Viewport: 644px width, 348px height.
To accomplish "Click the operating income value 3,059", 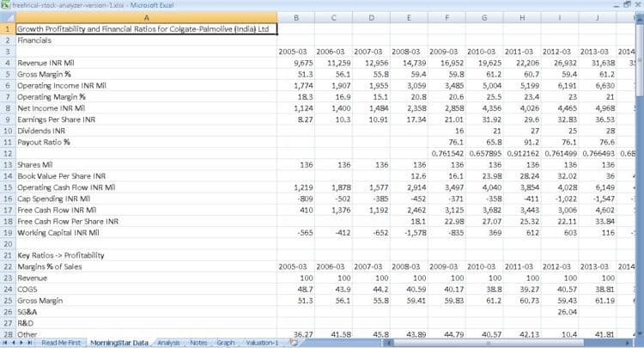I will pyautogui.click(x=416, y=85).
